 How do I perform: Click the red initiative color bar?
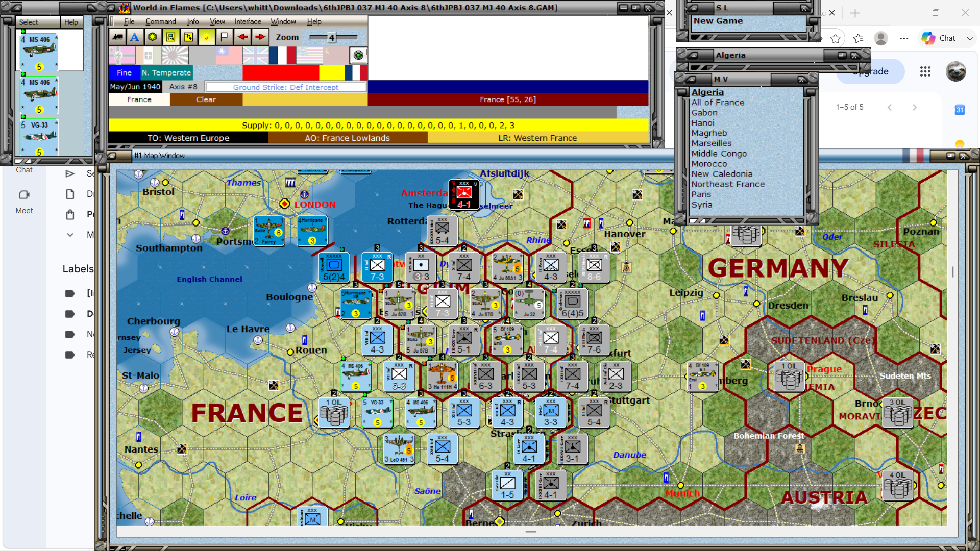click(x=281, y=72)
